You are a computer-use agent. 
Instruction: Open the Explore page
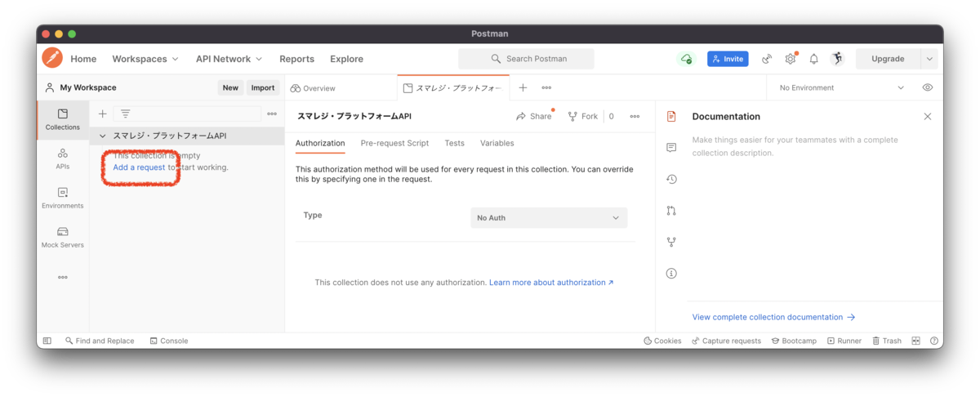[x=346, y=59]
